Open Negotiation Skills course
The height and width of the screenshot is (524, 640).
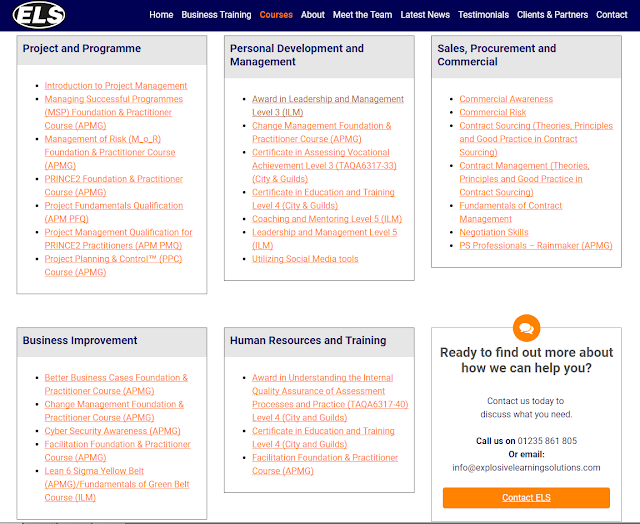(x=494, y=232)
